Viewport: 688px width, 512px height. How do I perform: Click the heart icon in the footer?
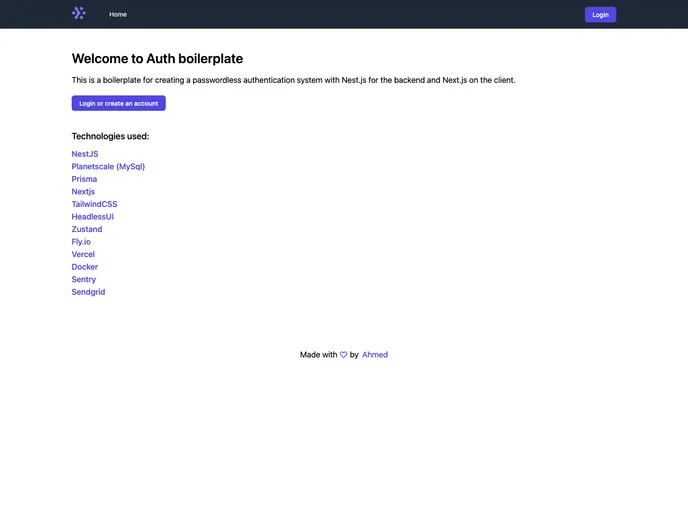coord(344,355)
